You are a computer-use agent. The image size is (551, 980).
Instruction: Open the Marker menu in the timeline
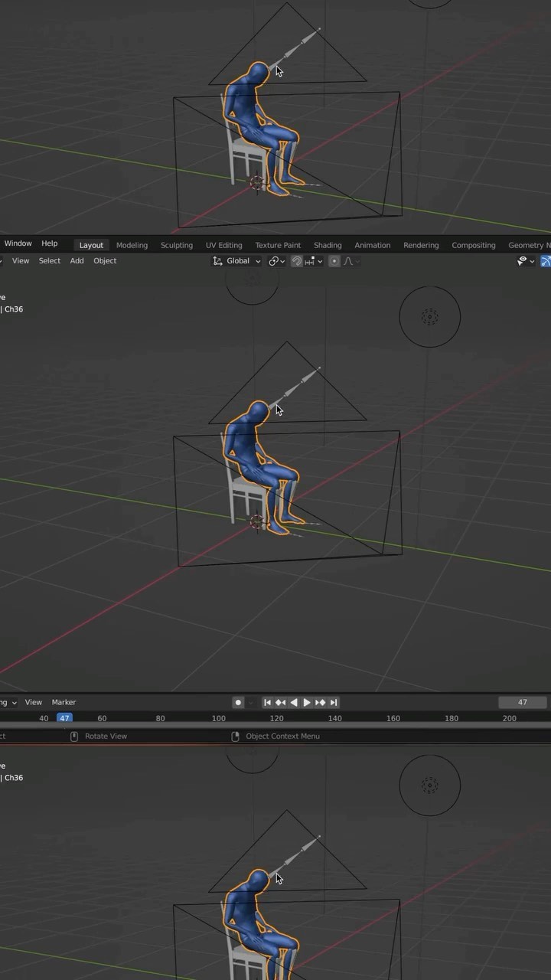[x=64, y=702]
